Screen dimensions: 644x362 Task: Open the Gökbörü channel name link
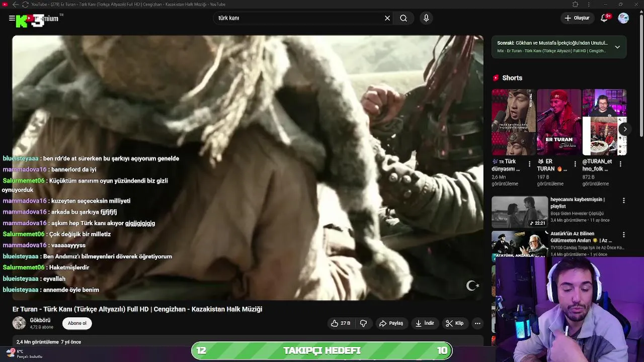[40, 320]
